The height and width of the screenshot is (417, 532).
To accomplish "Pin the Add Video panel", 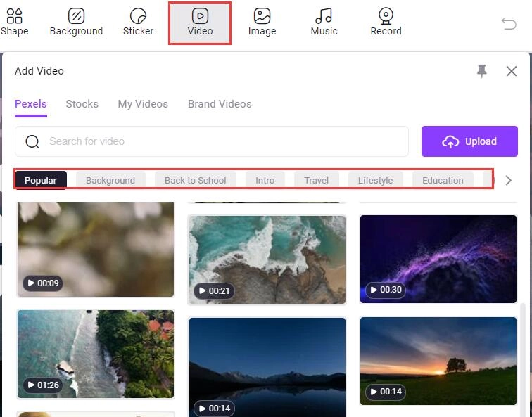I will coord(482,71).
